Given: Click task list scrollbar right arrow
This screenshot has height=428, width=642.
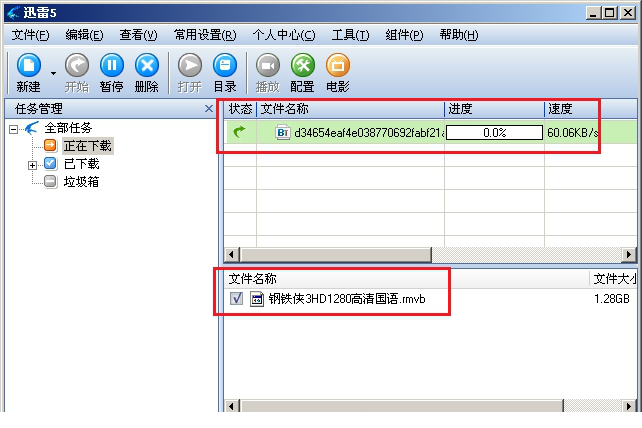Looking at the screenshot, I should tap(629, 255).
